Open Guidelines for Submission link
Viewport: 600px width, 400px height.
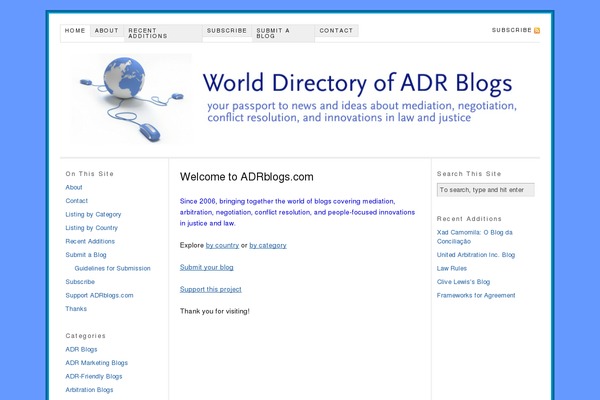coord(112,268)
